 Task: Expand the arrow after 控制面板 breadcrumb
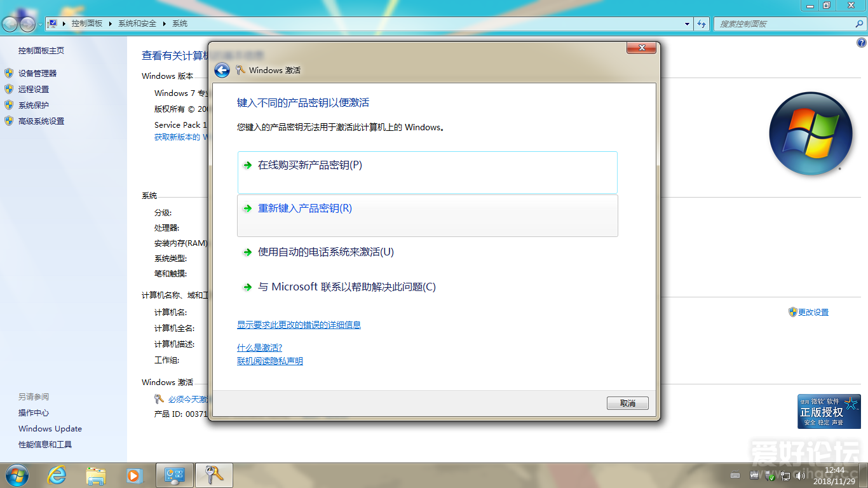(x=110, y=24)
